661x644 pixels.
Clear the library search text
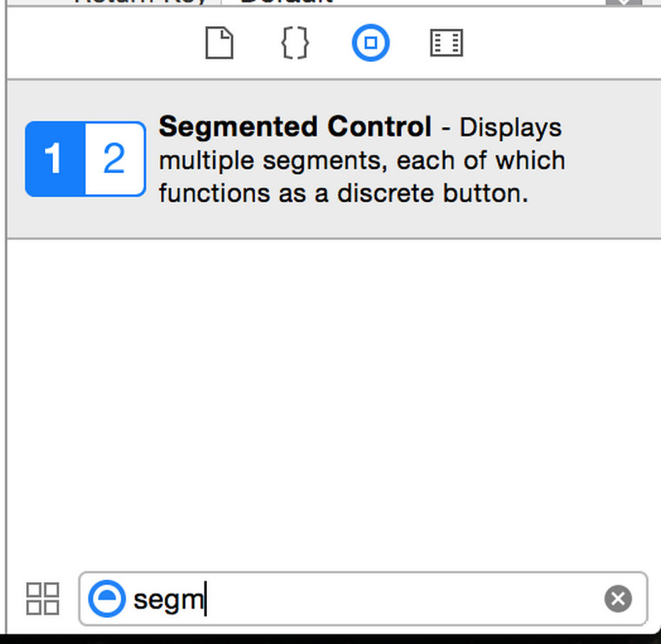point(618,599)
